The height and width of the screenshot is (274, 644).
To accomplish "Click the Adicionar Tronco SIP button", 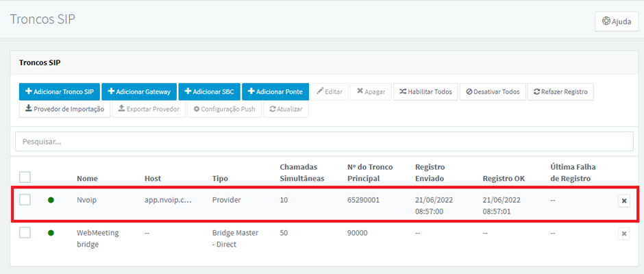I will pos(59,92).
